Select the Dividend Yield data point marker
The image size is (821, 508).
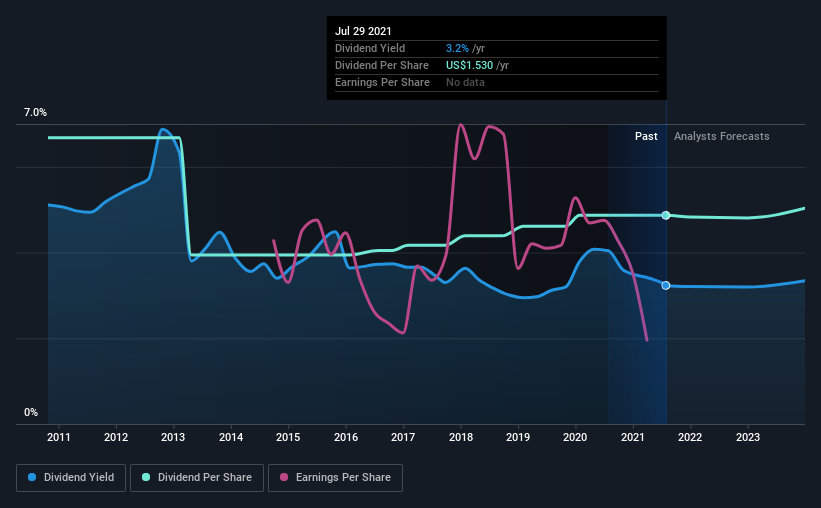665,285
